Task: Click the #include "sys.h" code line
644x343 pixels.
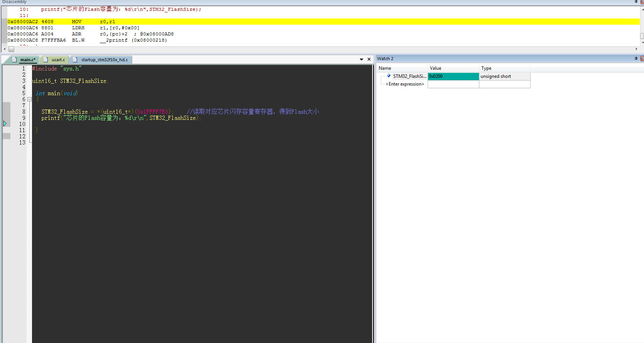Action: (57, 69)
